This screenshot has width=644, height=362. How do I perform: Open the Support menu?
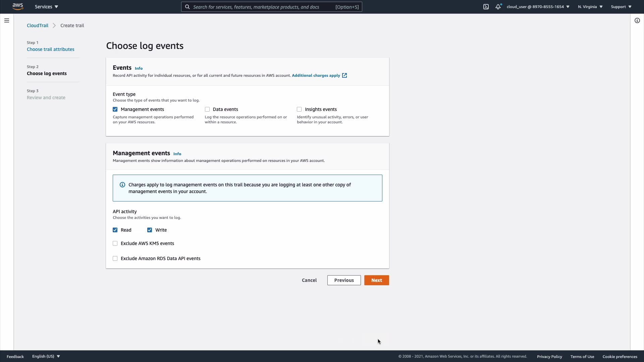(x=621, y=7)
